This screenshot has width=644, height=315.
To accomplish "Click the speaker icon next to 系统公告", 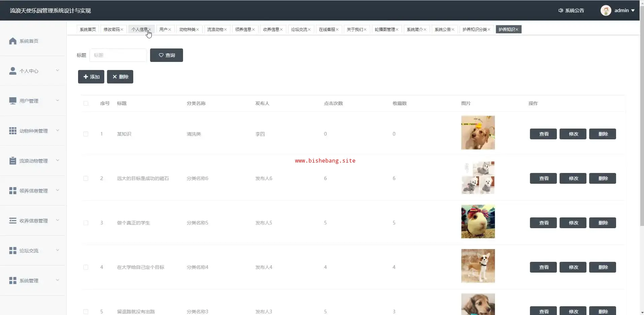I will tap(561, 10).
